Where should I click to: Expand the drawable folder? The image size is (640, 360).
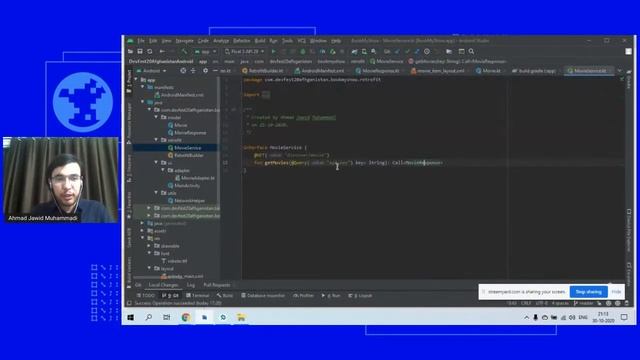[x=149, y=246]
